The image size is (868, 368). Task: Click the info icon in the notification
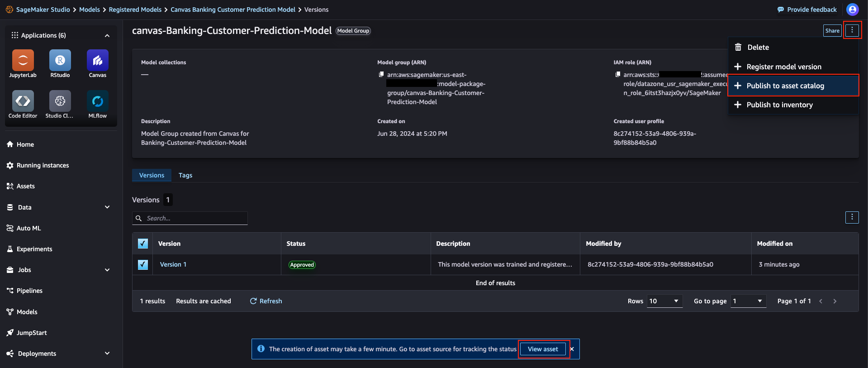(x=261, y=349)
